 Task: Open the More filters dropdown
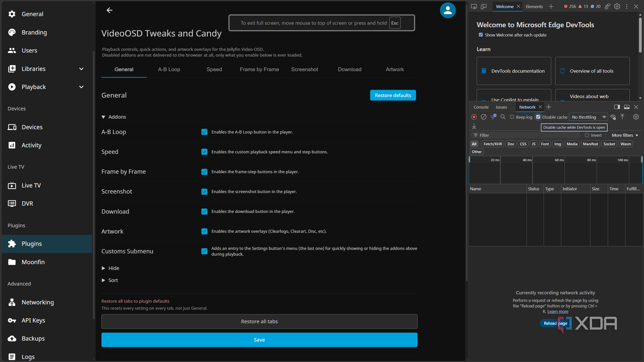[625, 135]
